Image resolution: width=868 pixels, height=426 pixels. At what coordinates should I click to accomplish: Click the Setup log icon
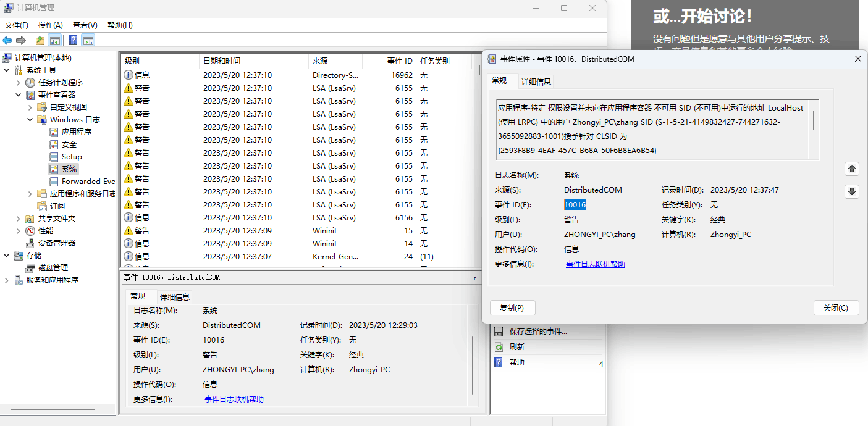point(54,157)
